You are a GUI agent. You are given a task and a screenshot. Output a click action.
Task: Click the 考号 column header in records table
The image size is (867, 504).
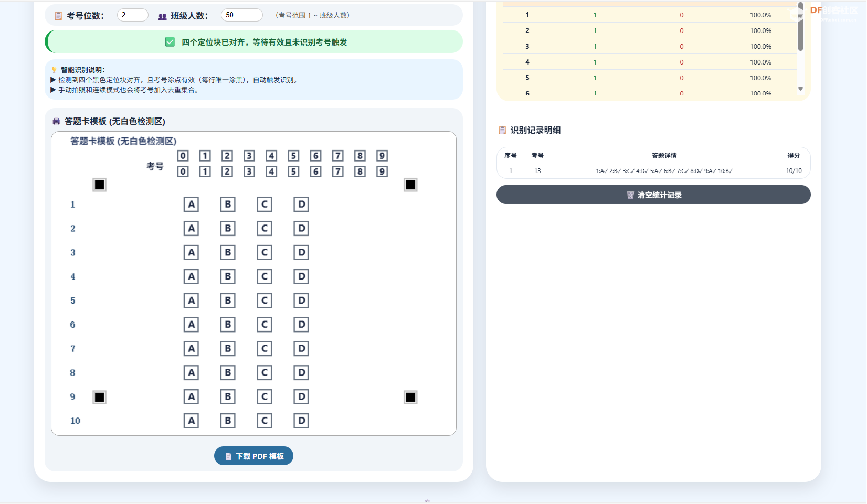point(537,156)
